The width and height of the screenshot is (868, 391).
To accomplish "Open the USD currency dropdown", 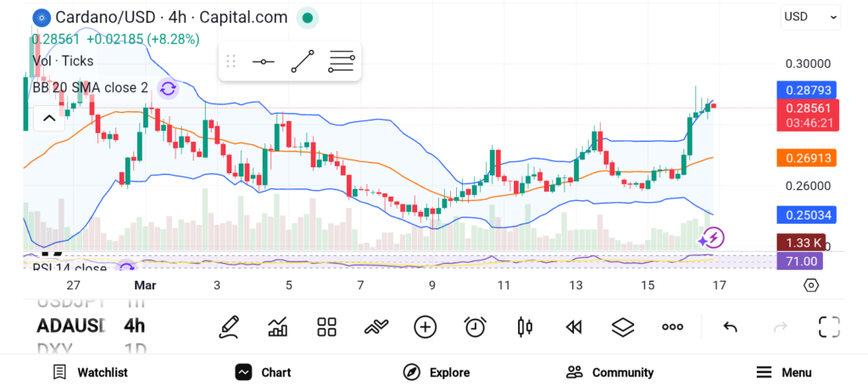I will coord(810,16).
